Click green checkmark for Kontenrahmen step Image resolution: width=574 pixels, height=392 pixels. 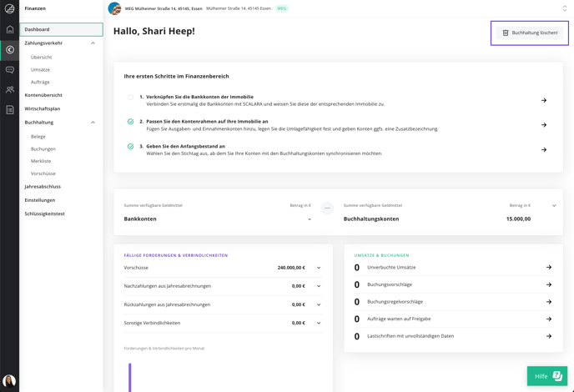130,122
